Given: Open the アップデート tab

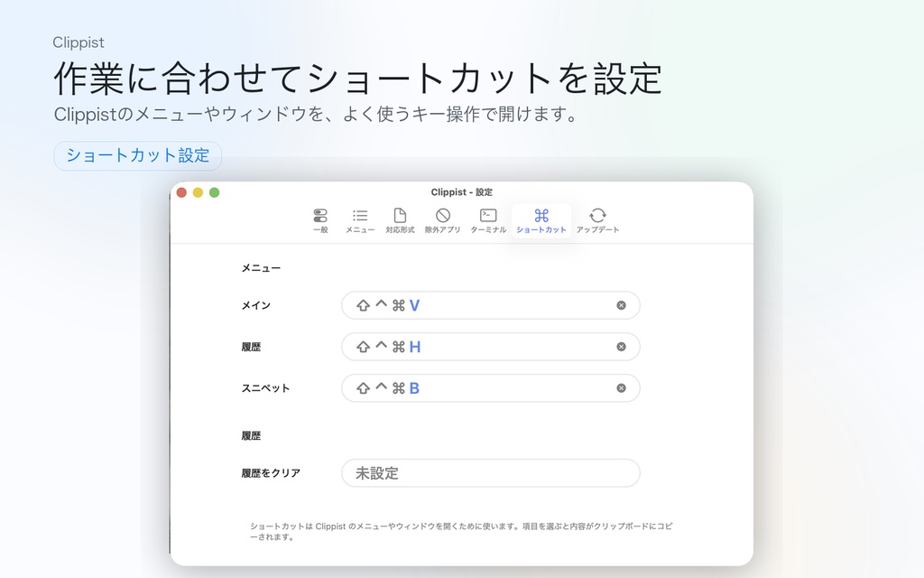Looking at the screenshot, I should pos(597,221).
